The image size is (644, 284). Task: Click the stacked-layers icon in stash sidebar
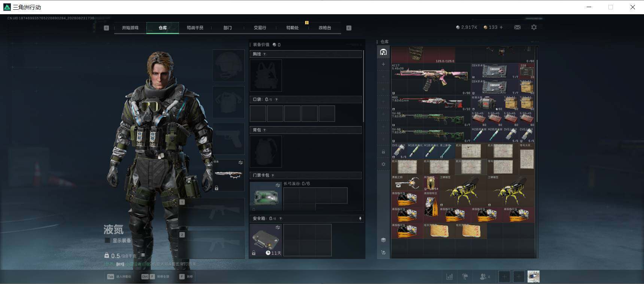coord(383,240)
